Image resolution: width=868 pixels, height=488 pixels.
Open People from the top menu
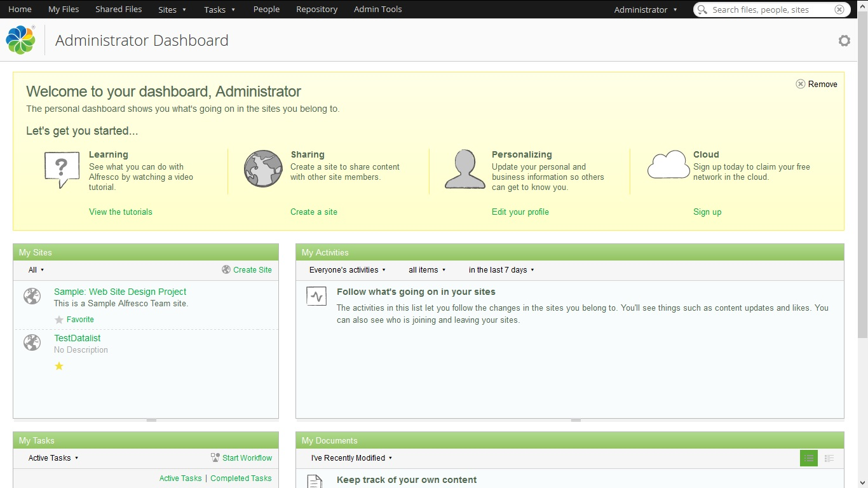click(266, 10)
